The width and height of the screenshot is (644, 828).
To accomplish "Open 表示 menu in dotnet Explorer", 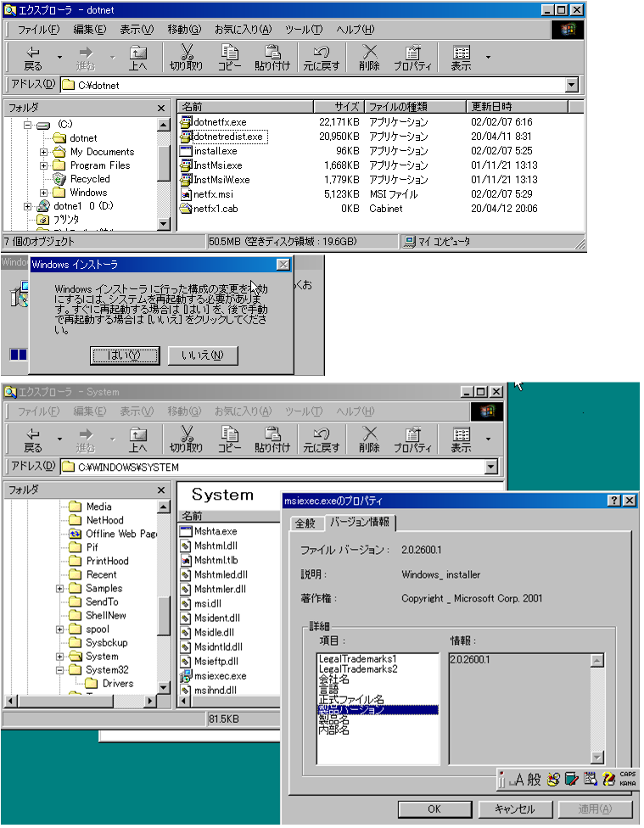I will point(137,30).
